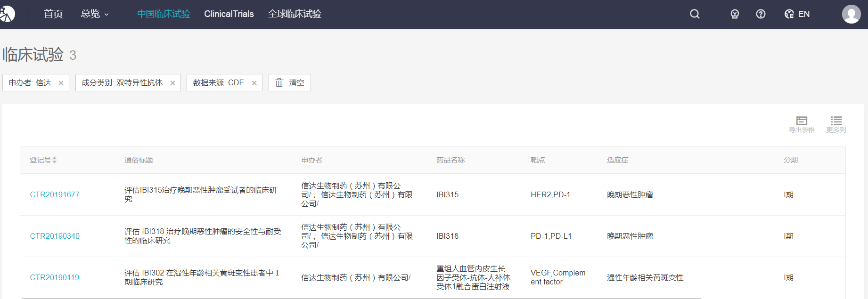Select target cell VEGF,Complement factor

(x=558, y=277)
